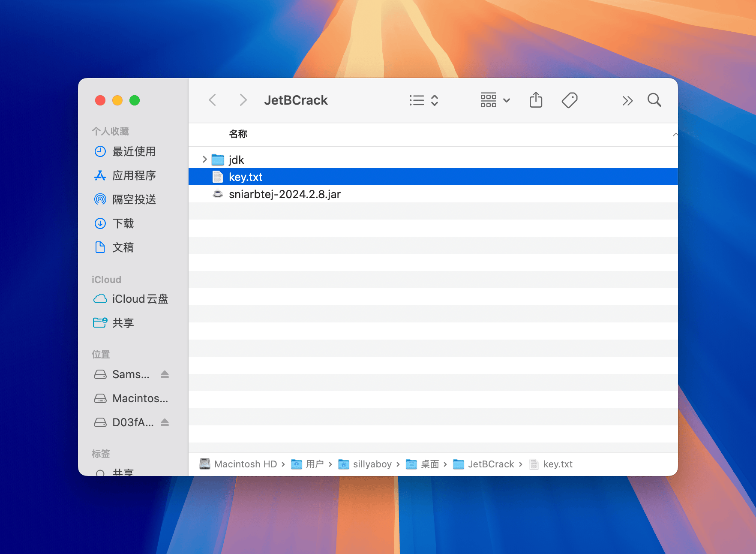Open the group-by grid dropdown
The image size is (756, 554).
point(495,100)
